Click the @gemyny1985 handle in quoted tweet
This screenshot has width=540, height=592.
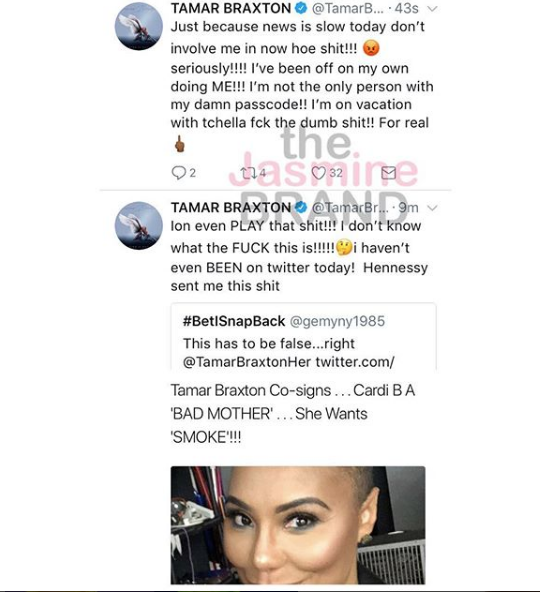[x=337, y=321]
